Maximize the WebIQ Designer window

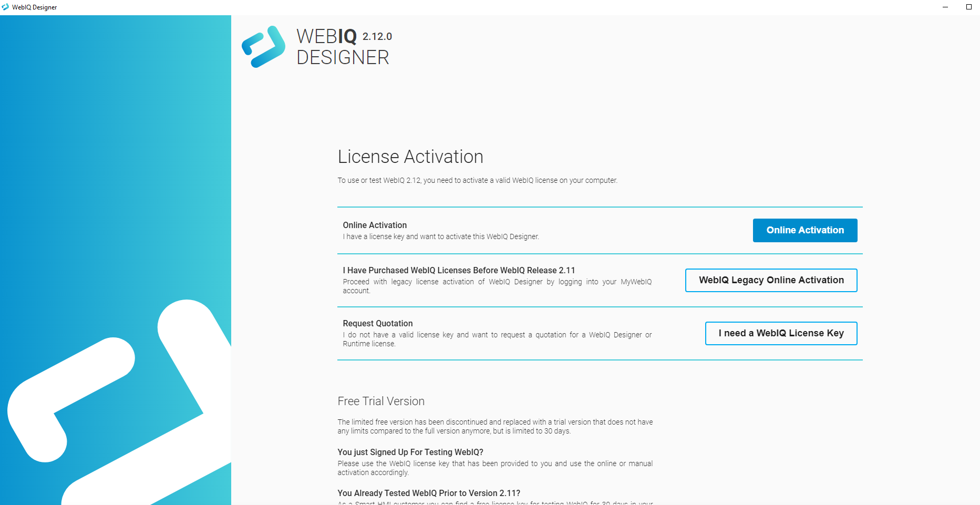click(x=969, y=7)
